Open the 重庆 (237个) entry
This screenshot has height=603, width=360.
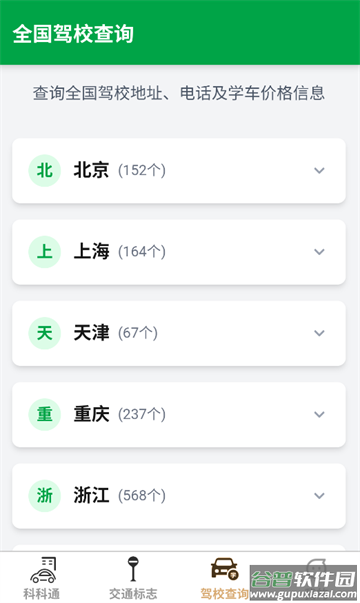point(179,415)
